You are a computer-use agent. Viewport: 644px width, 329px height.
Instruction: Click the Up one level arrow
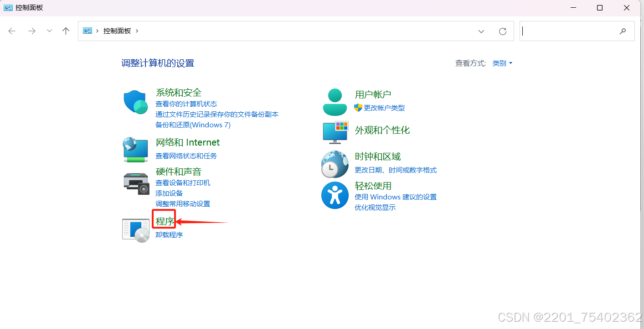pyautogui.click(x=66, y=31)
